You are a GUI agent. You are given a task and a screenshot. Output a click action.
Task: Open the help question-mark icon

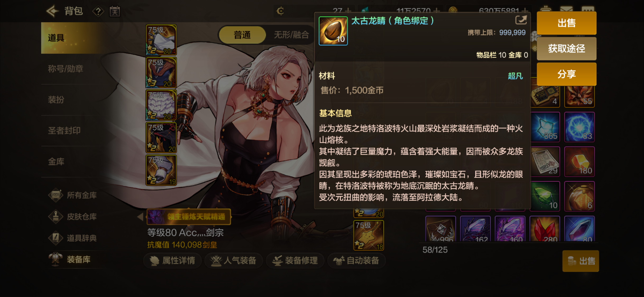coord(98,11)
